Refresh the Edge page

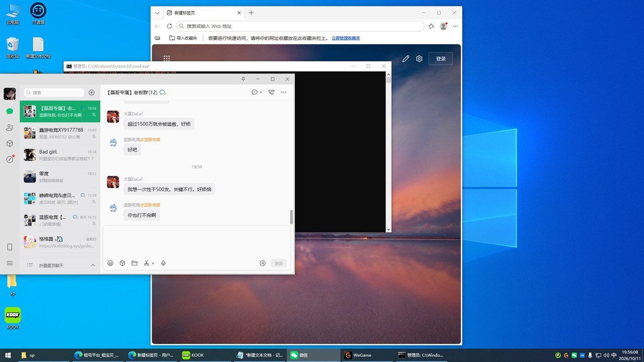coord(169,26)
